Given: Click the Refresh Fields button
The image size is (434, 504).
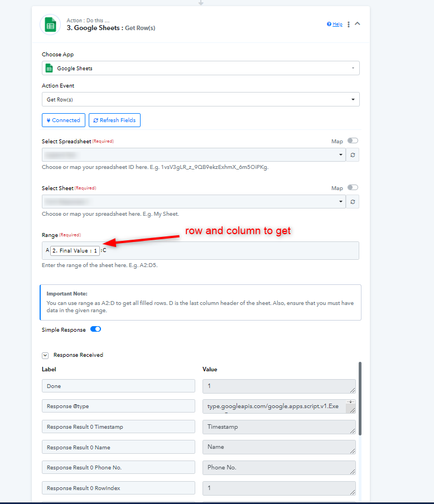Looking at the screenshot, I should click(x=114, y=120).
